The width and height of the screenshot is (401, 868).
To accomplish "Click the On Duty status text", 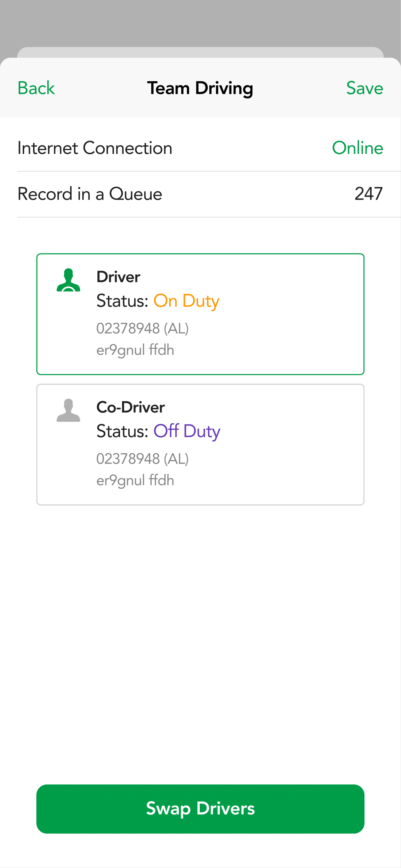I will pyautogui.click(x=186, y=301).
